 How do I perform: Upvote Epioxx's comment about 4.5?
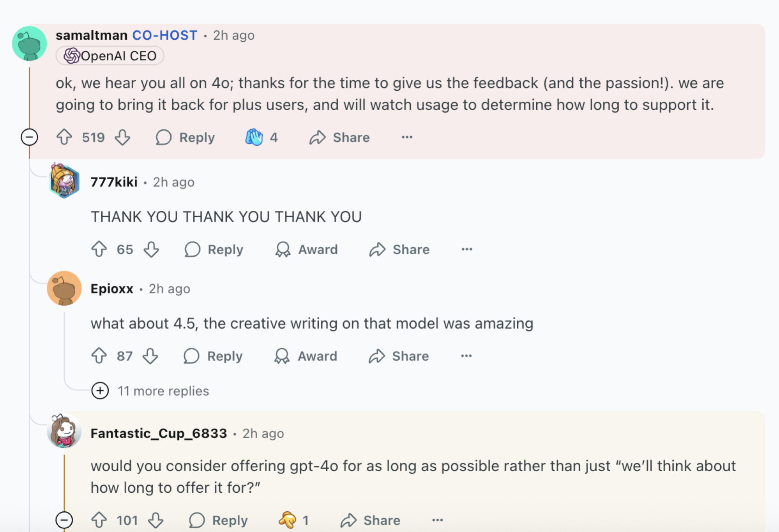[x=99, y=356]
